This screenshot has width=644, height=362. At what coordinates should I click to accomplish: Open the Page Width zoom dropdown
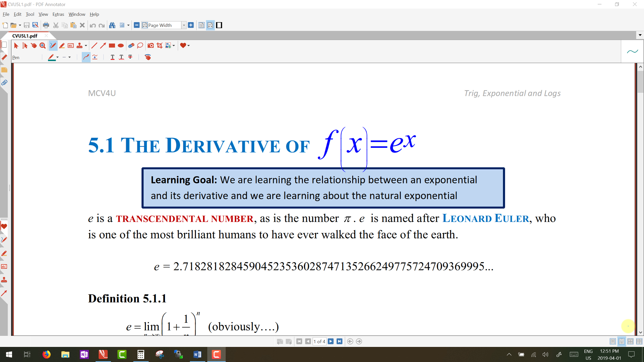pos(184,25)
